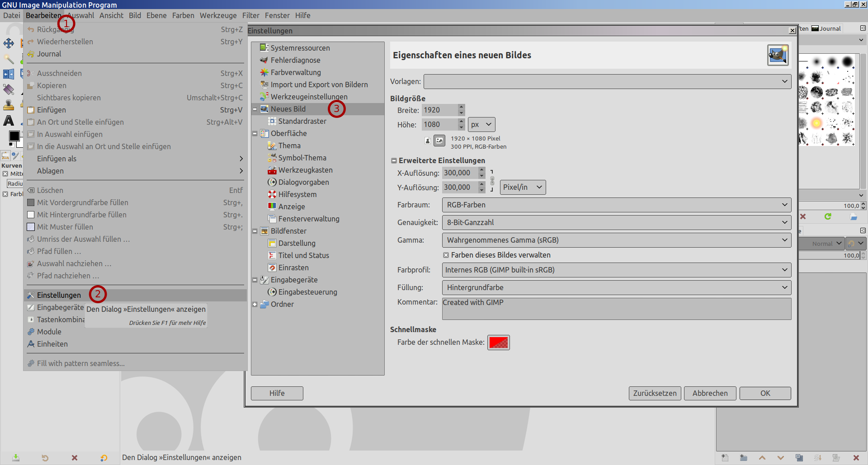Open the Ansicht menu
Screen dimensions: 868x465
[x=111, y=15]
